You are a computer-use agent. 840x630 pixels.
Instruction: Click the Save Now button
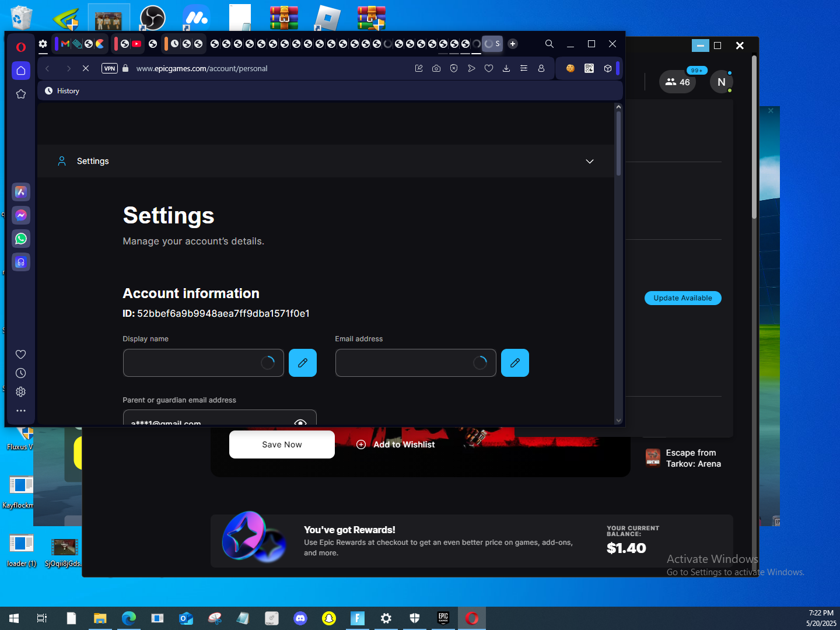(x=282, y=444)
